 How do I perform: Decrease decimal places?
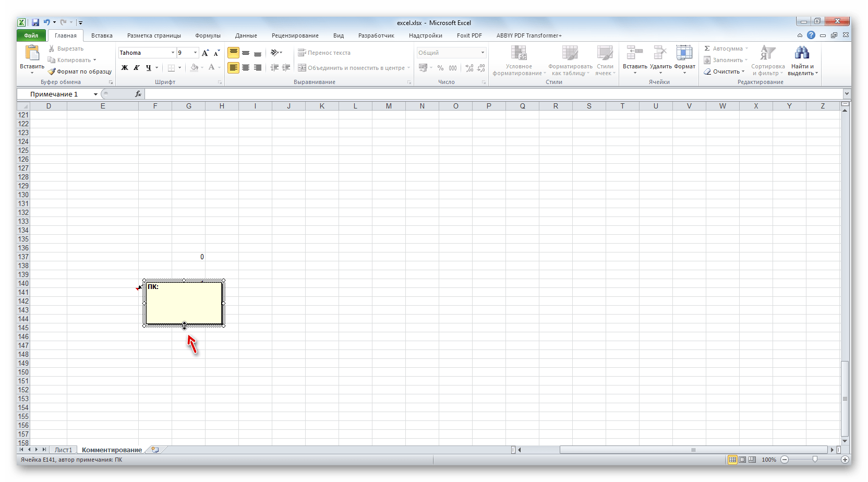pos(481,68)
